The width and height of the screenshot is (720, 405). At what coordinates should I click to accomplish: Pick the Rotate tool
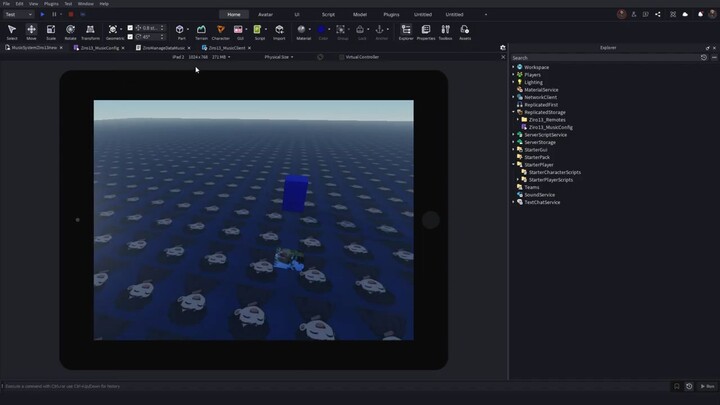click(70, 32)
